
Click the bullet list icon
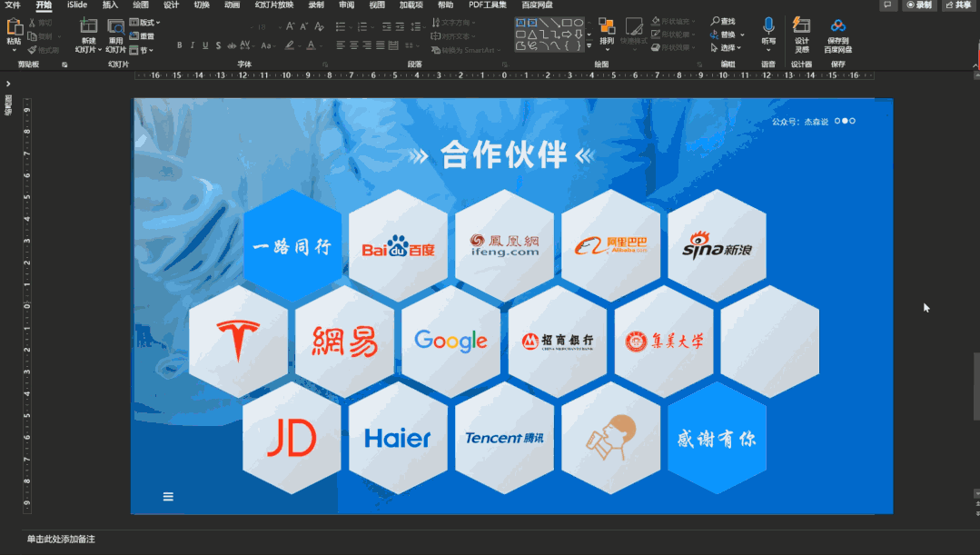coord(341,27)
